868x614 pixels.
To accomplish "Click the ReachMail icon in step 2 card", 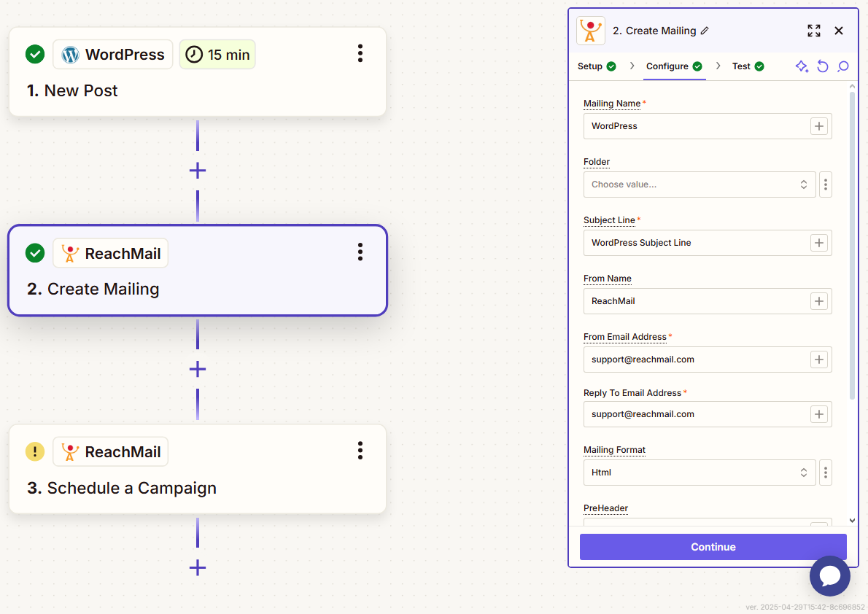I will click(70, 253).
